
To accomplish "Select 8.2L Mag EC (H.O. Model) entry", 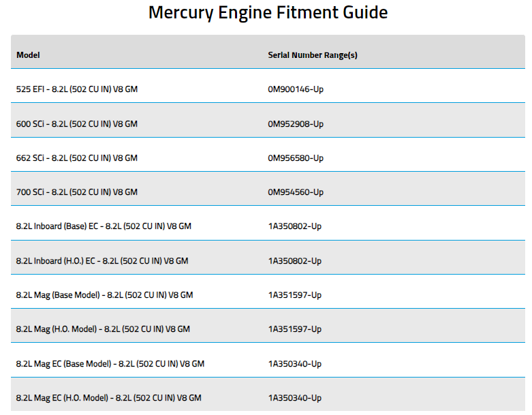I will (x=109, y=398).
